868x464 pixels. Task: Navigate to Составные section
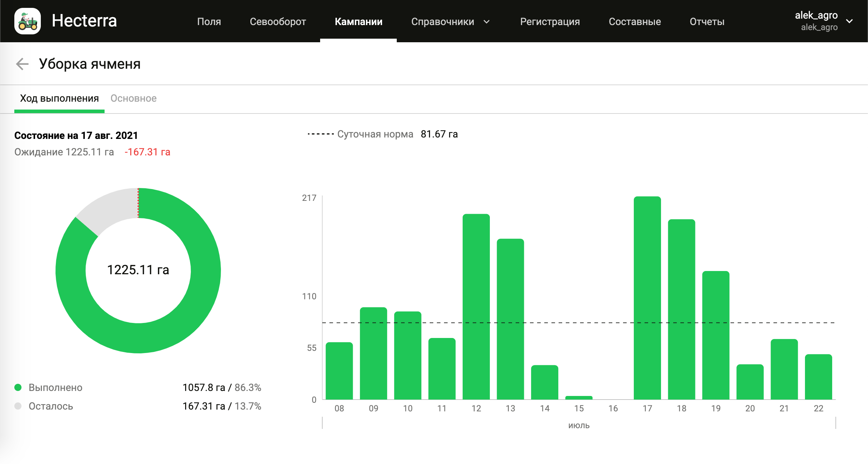point(635,22)
